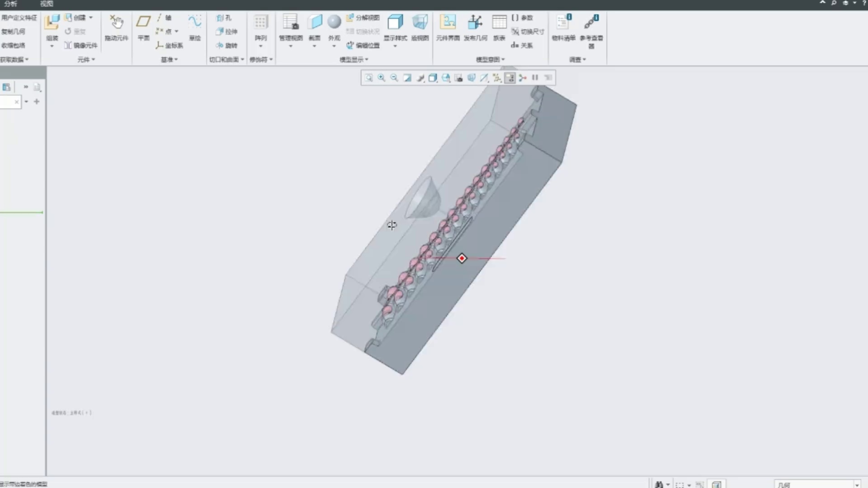Toggle 透视图 (Perspective View) display
868x488 pixels.
pos(420,23)
